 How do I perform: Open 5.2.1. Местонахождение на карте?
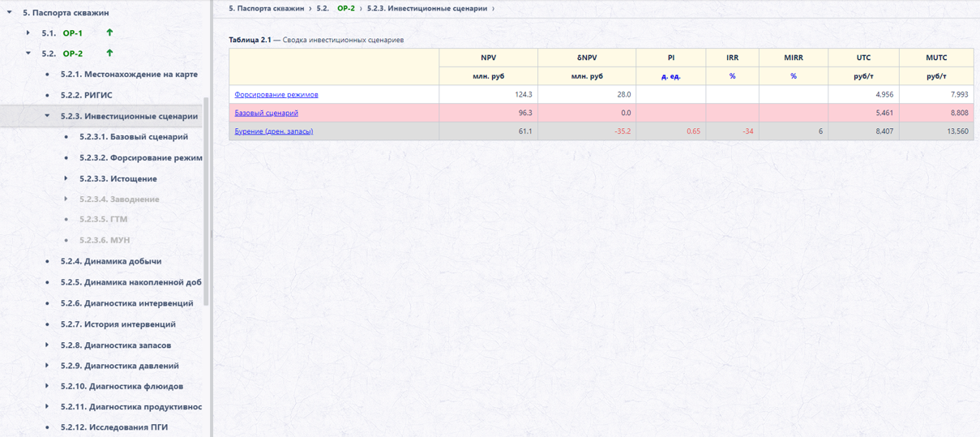[x=129, y=74]
